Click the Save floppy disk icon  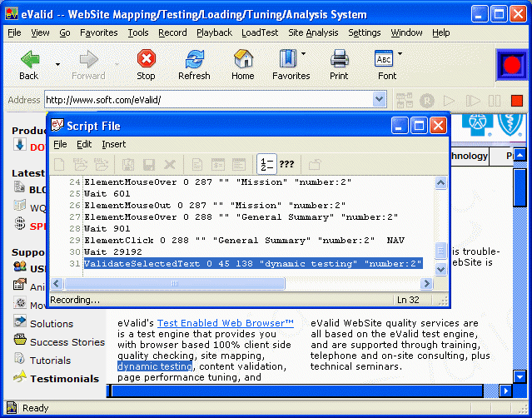pos(148,165)
